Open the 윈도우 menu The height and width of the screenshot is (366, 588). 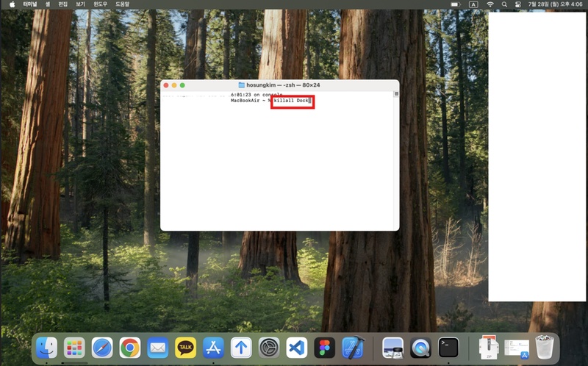click(100, 4)
